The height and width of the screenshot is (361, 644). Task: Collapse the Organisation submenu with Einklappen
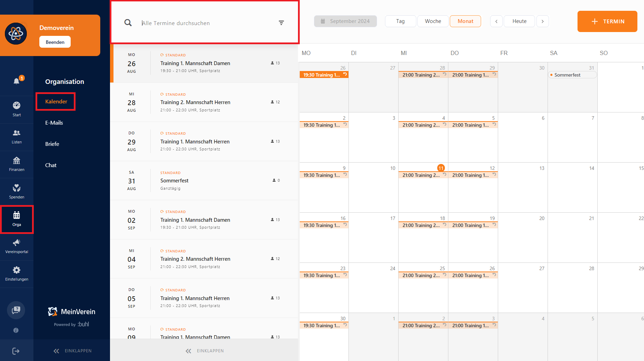pos(72,351)
